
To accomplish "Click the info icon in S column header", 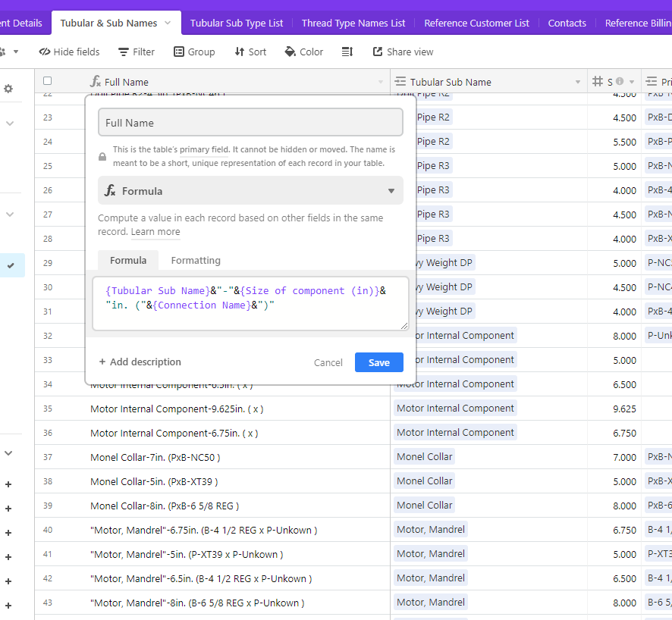I will point(619,81).
